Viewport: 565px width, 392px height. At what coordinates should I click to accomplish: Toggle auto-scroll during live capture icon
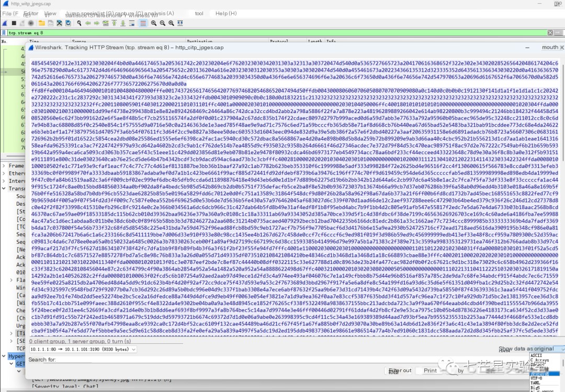[x=132, y=23]
